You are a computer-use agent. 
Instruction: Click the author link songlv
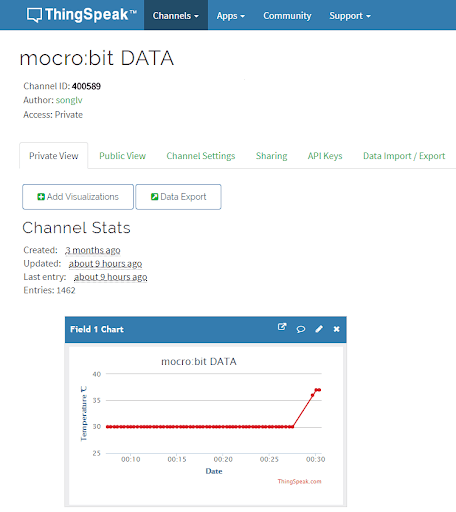69,100
